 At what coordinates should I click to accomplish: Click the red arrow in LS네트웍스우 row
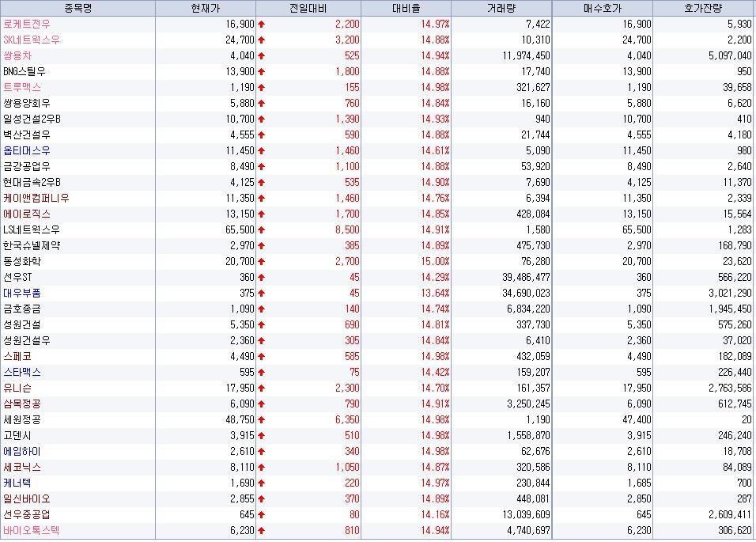(x=261, y=230)
